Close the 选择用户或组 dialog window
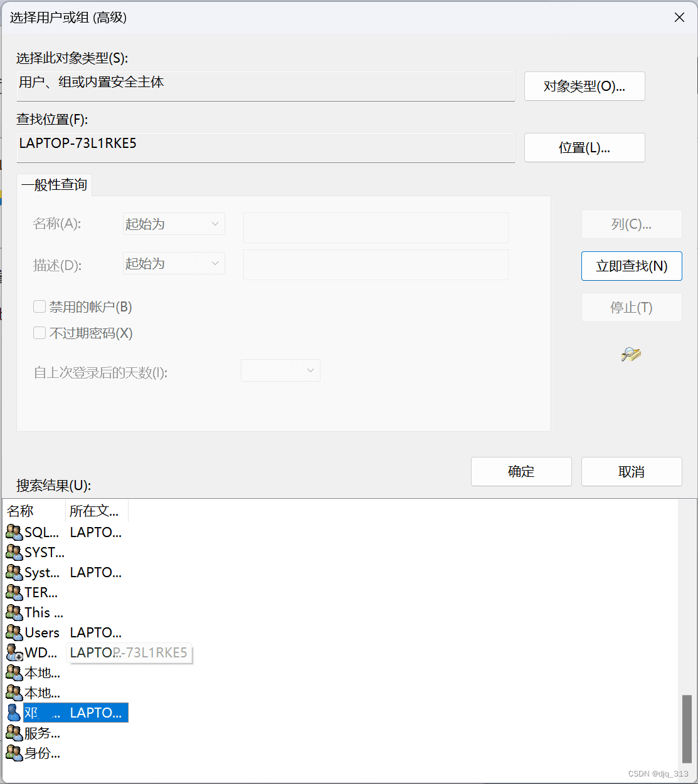 (679, 18)
